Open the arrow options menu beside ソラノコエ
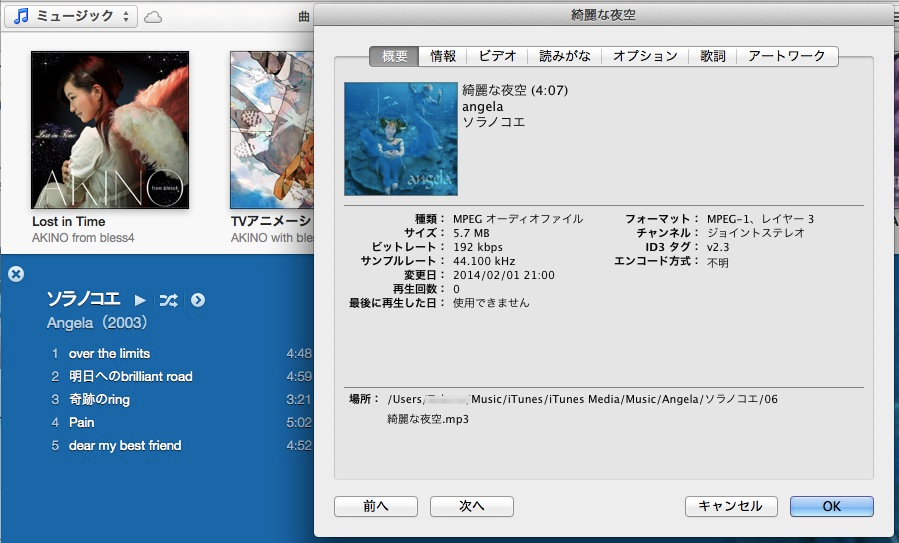This screenshot has height=543, width=899. [198, 300]
